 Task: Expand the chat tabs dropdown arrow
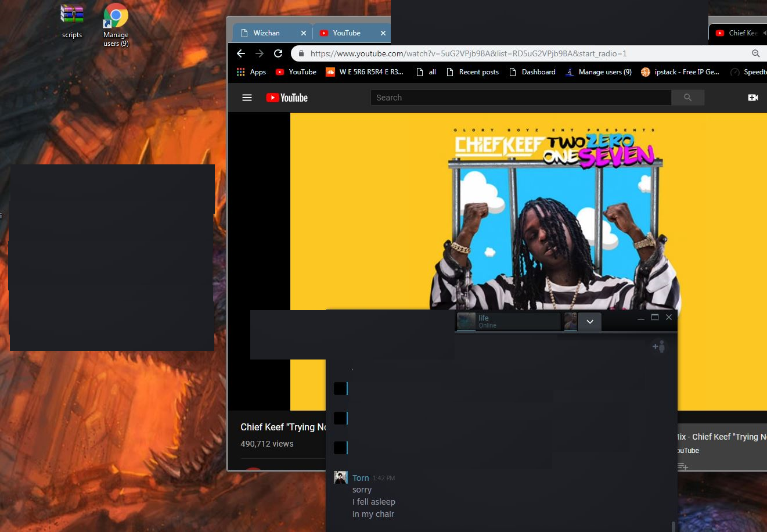[590, 322]
